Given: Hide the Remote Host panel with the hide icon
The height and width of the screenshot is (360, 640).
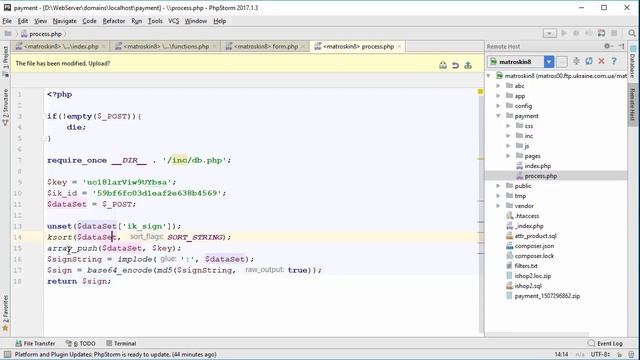Looking at the screenshot, I should (621, 46).
